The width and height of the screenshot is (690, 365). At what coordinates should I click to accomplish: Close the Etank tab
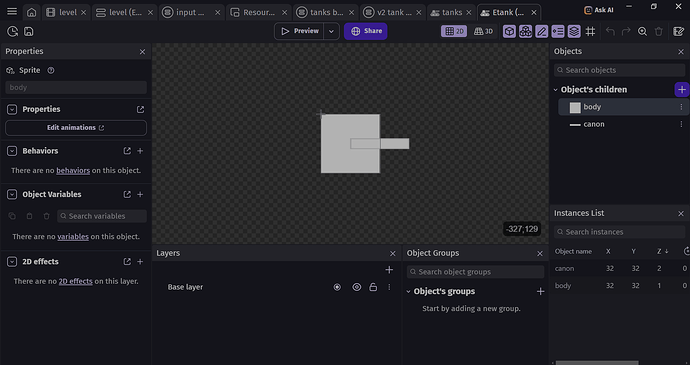(x=534, y=13)
